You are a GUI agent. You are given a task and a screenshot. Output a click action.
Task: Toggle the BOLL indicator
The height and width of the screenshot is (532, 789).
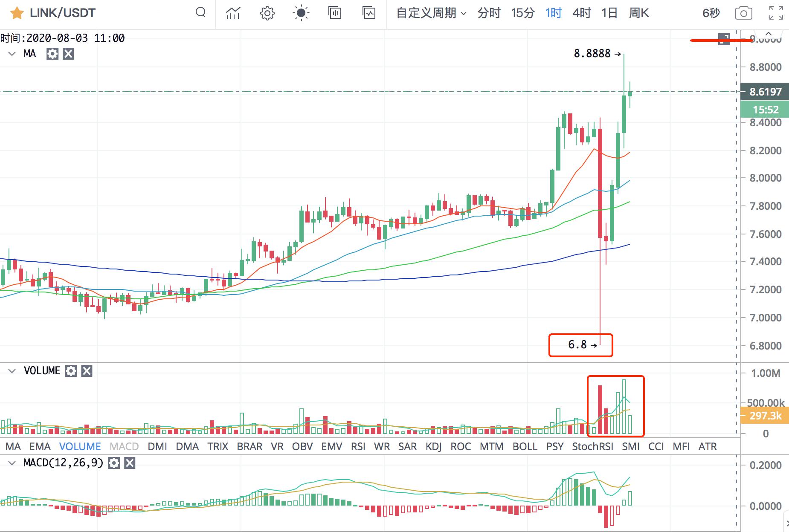(525, 447)
